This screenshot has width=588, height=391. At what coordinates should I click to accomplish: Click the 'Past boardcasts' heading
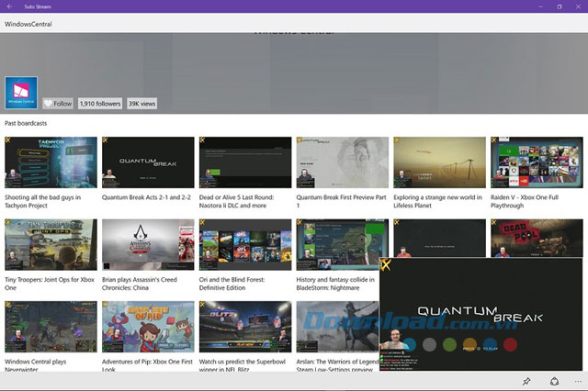(x=26, y=123)
